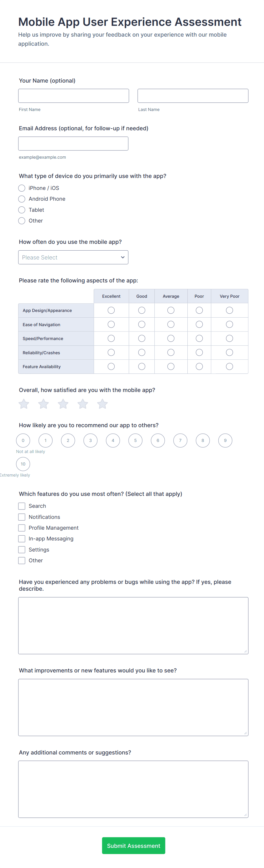
Task: Click the Email Address input field
Action: pos(73,144)
